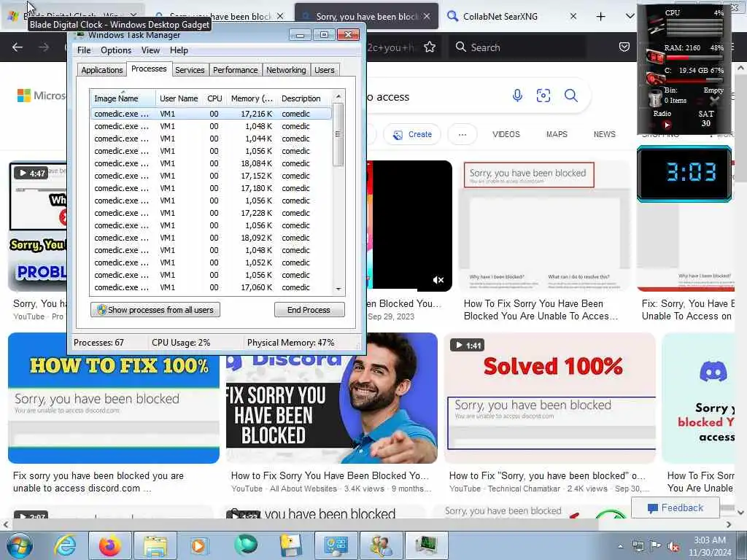Open the Options menu in Task Manager

click(x=116, y=50)
